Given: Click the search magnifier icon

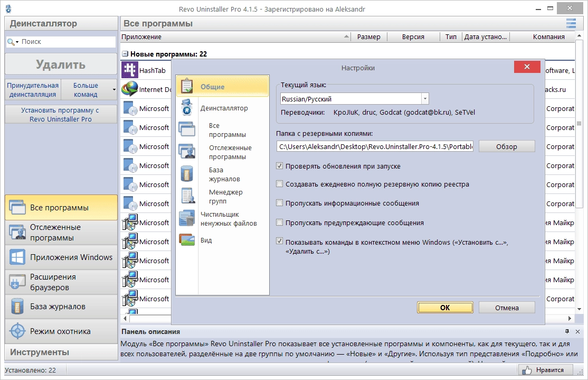Looking at the screenshot, I should 11,42.
